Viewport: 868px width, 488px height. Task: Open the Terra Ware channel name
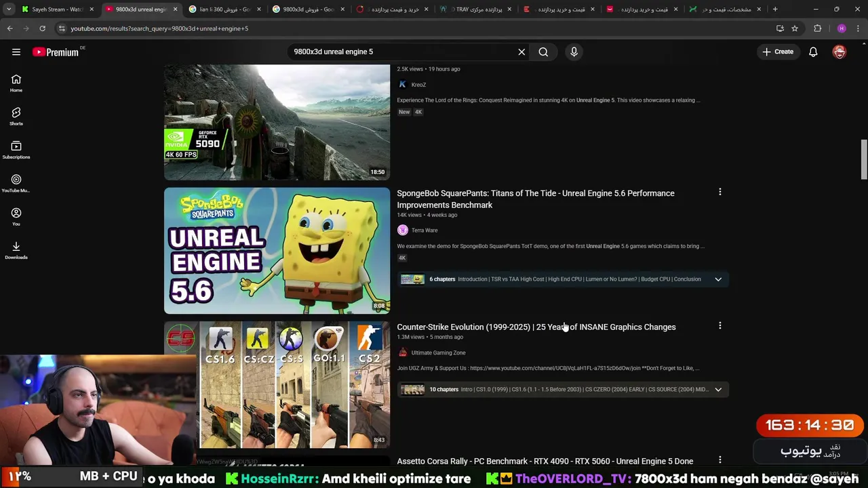click(x=425, y=230)
